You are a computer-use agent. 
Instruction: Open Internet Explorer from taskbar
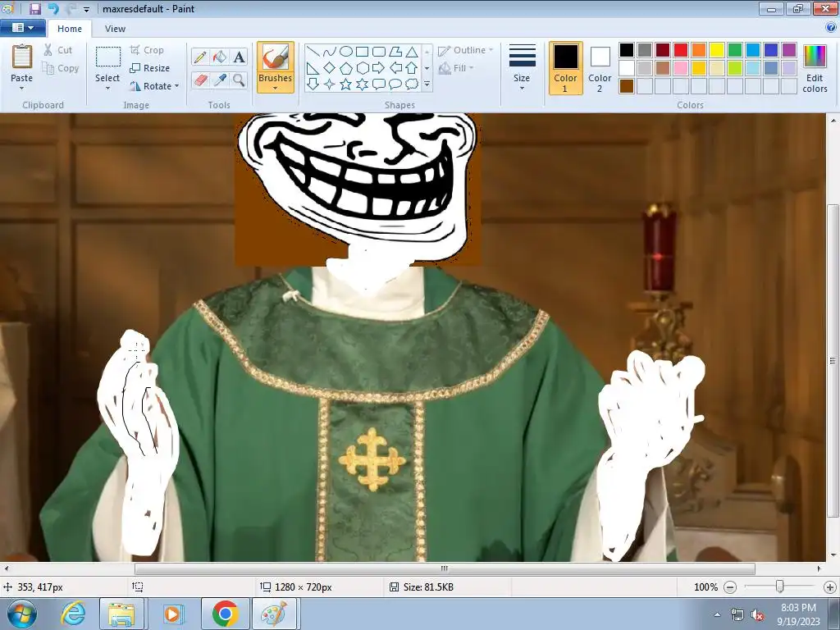click(73, 614)
